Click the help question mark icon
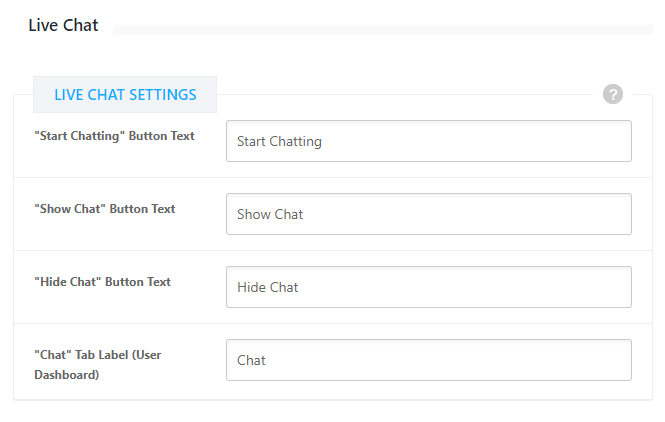Viewport: 665px width, 422px height. point(613,94)
